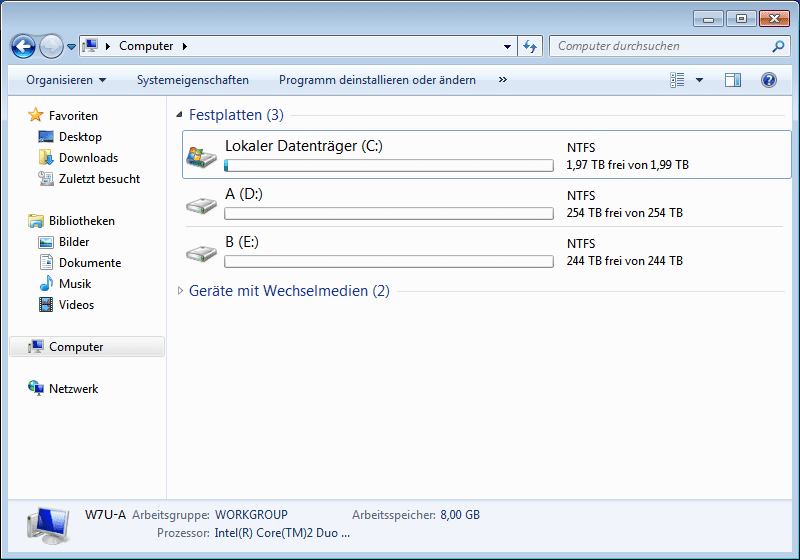Click the W7U-A computer icon in details pane
Viewport: 800px width, 560px height.
(48, 525)
